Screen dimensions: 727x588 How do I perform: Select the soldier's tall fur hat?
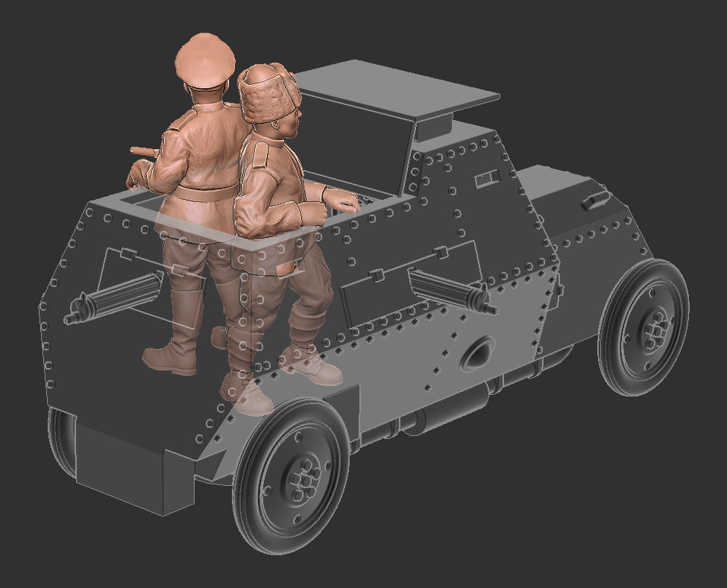[x=269, y=90]
